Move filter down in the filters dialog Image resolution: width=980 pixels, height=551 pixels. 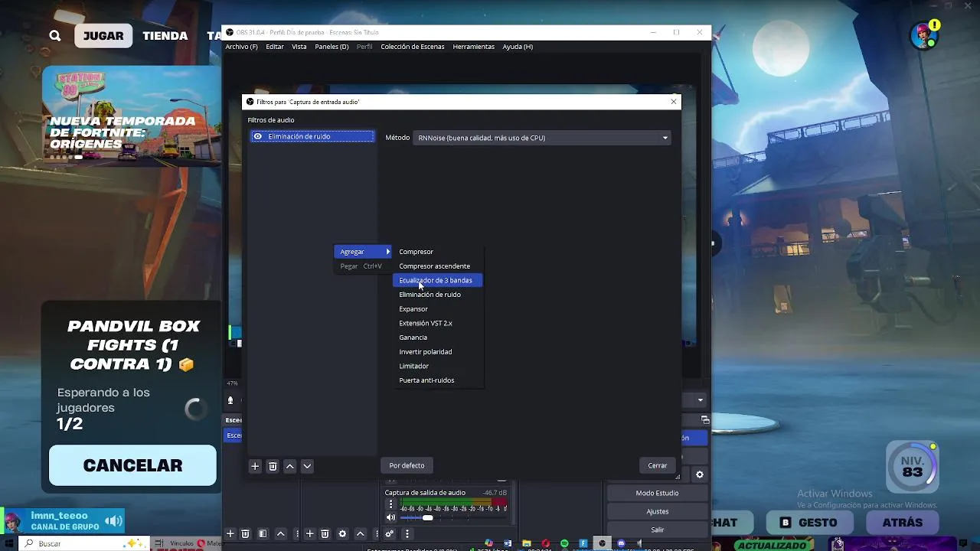307,466
